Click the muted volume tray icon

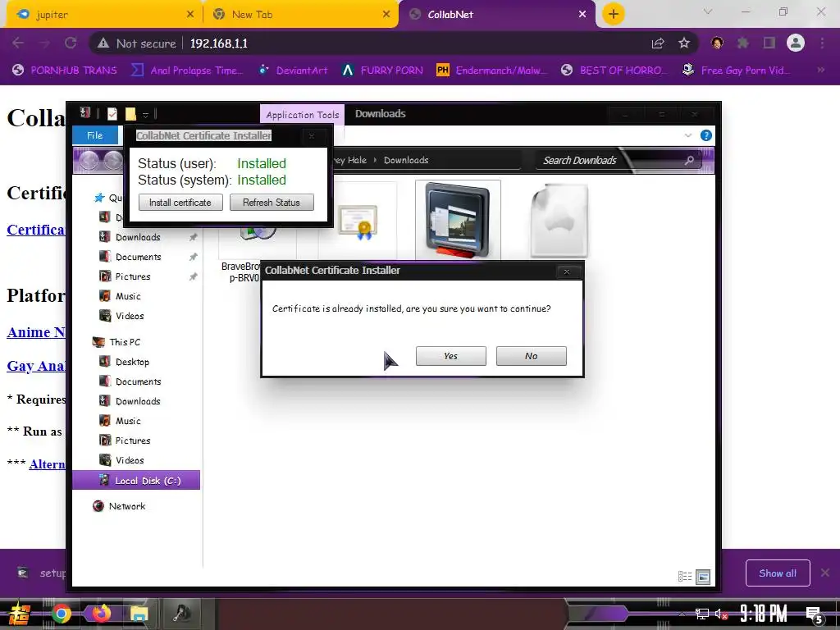point(720,614)
